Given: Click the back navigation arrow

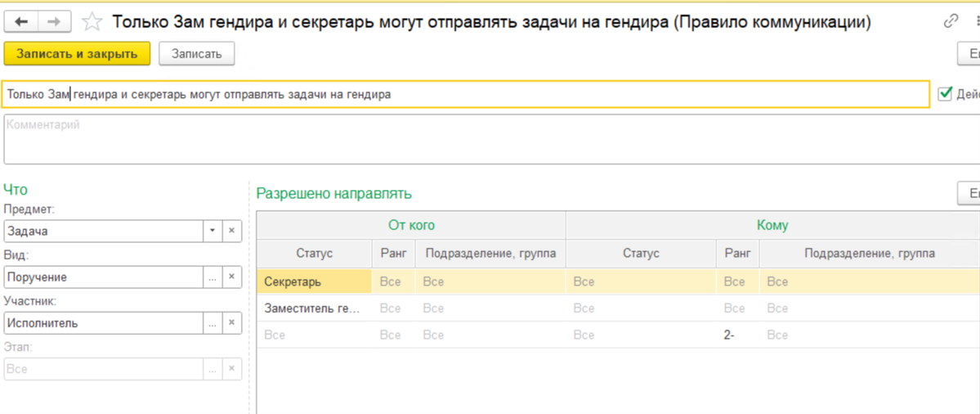Looking at the screenshot, I should [x=21, y=22].
